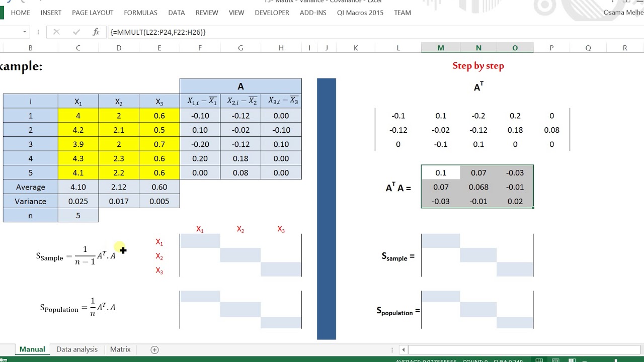Image resolution: width=644 pixels, height=362 pixels.
Task: Open the REVIEW ribbon tab
Action: coord(207,13)
